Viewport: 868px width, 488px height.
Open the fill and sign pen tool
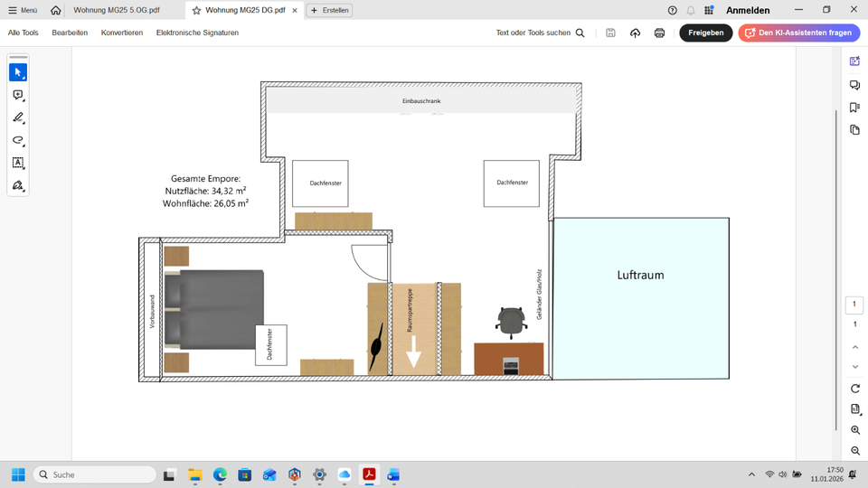[18, 185]
